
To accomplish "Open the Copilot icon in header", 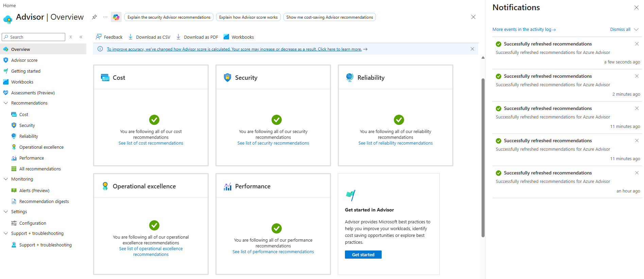I will pos(116,17).
